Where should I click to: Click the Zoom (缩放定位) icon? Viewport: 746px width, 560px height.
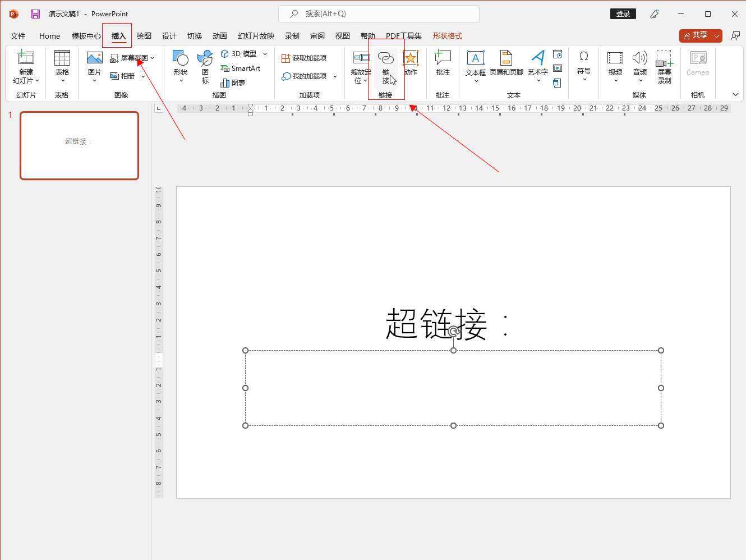(x=361, y=57)
